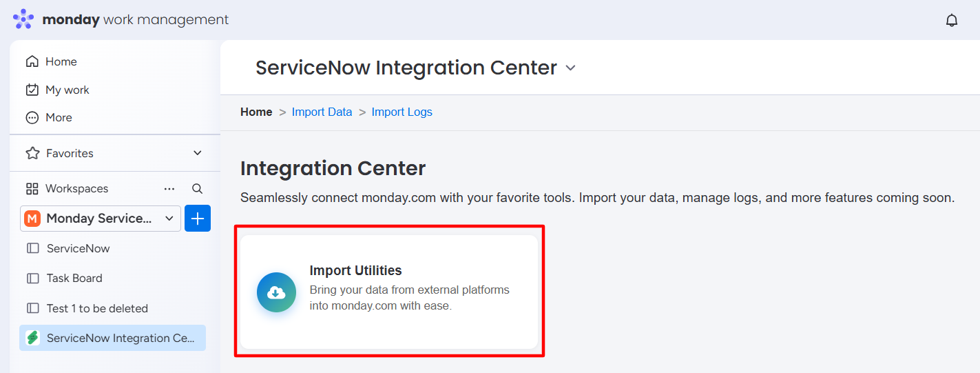
Task: Open the Import Utilities card
Action: pyautogui.click(x=389, y=292)
